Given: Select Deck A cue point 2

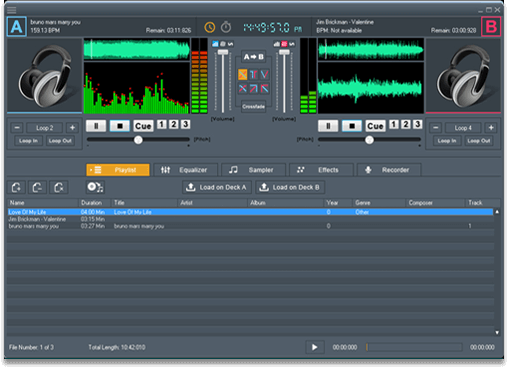Looking at the screenshot, I should pyautogui.click(x=174, y=124).
